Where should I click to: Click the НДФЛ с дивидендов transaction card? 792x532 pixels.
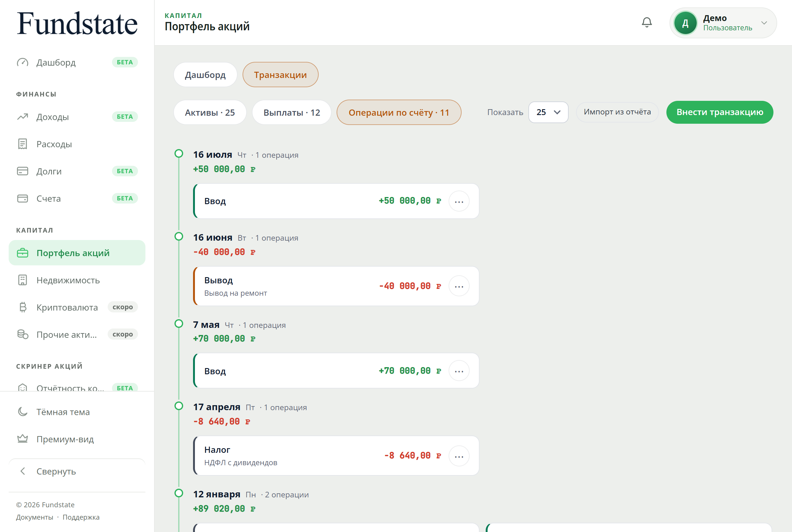coord(336,456)
